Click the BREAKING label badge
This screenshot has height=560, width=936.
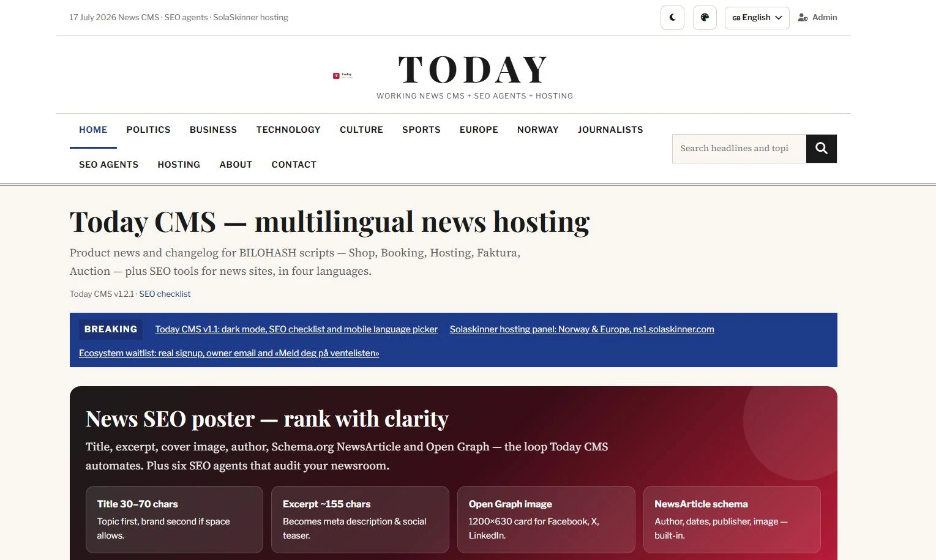[111, 329]
